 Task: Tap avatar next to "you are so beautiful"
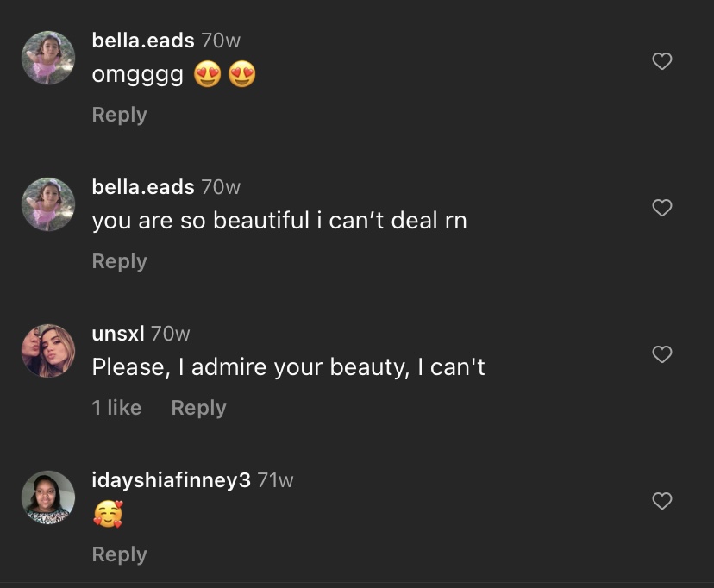click(x=48, y=204)
